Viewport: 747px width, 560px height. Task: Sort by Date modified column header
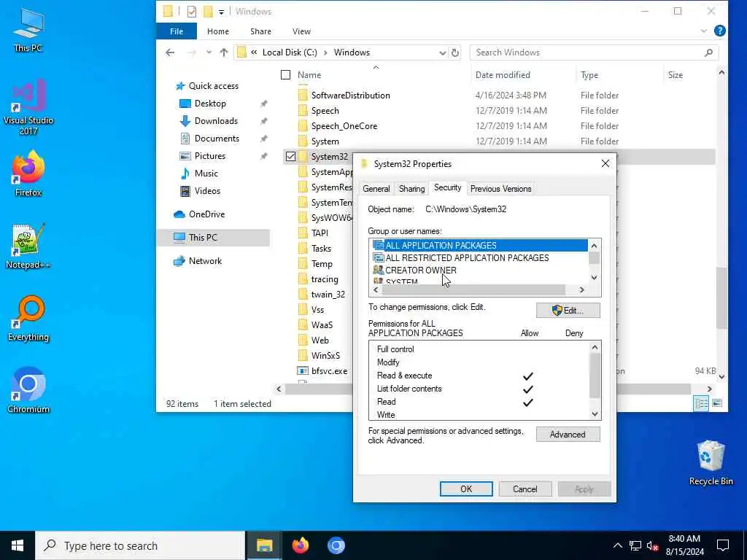click(503, 75)
